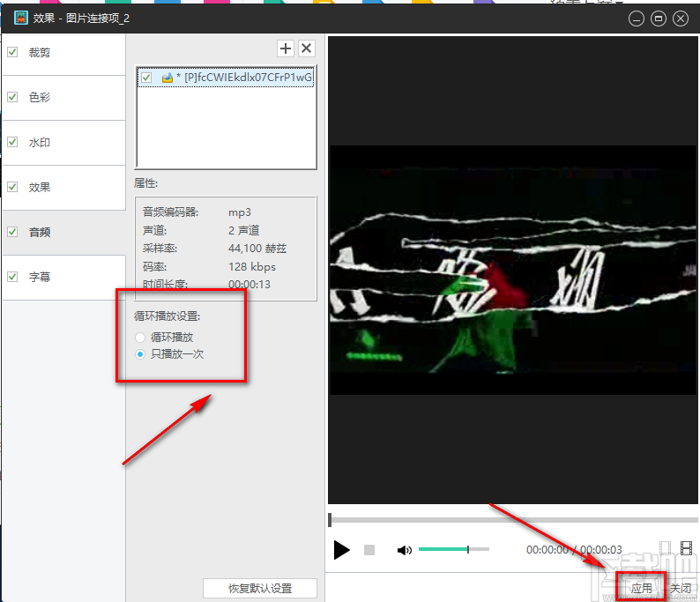Click the audio file type icon
The height and width of the screenshot is (602, 700).
[x=168, y=78]
